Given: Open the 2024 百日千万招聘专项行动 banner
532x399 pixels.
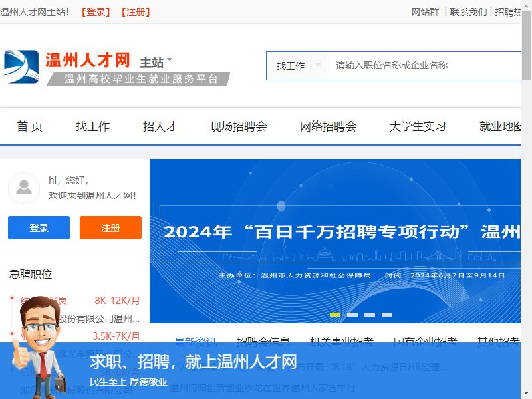Looking at the screenshot, I should (335, 241).
